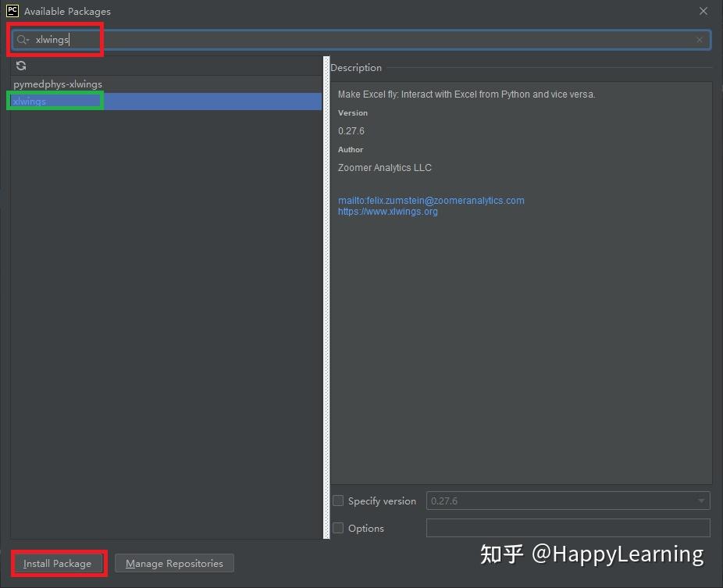Select pymedphys-xlwings in the package list
The image size is (723, 588).
166,84
